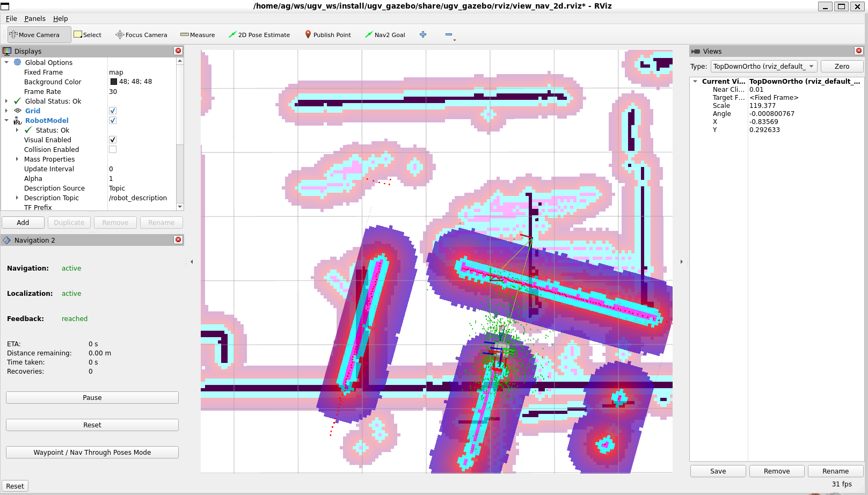Open the File menu
The image size is (868, 495).
coord(11,18)
